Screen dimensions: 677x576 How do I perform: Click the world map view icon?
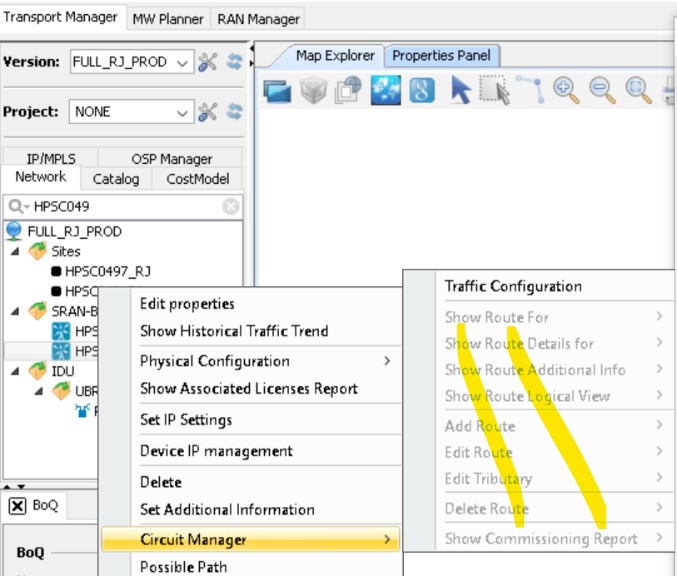386,91
